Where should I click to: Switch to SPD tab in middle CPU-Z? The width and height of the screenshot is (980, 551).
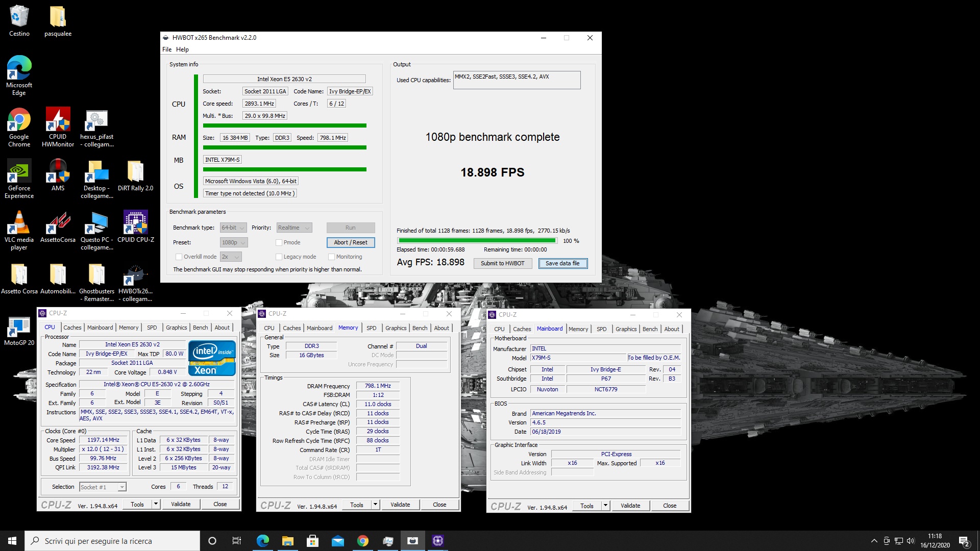pos(371,328)
